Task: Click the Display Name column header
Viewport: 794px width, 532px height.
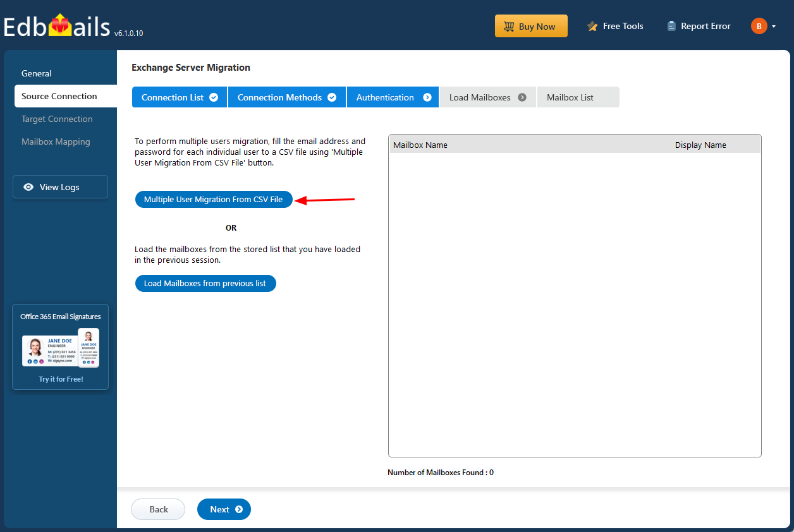Action: click(x=700, y=145)
